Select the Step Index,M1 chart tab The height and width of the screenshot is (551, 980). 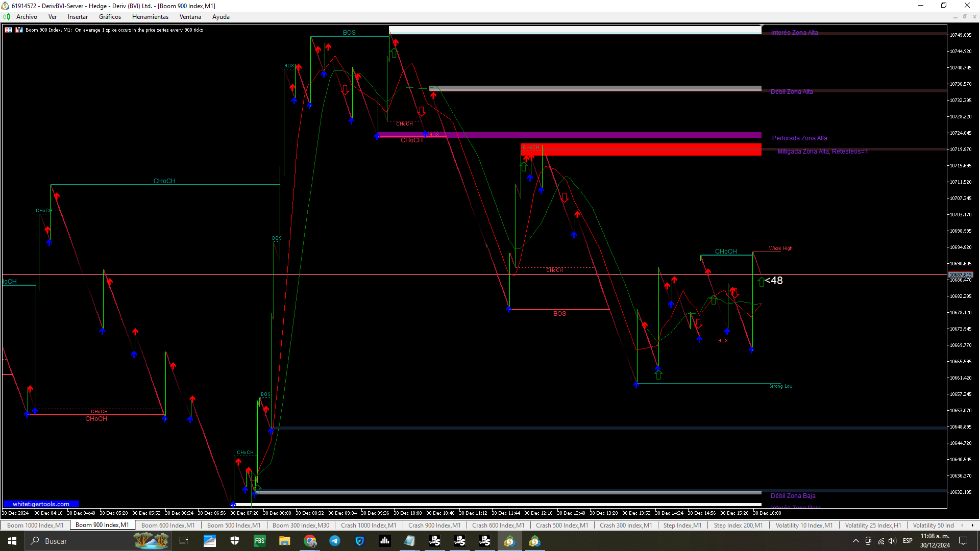pyautogui.click(x=682, y=525)
